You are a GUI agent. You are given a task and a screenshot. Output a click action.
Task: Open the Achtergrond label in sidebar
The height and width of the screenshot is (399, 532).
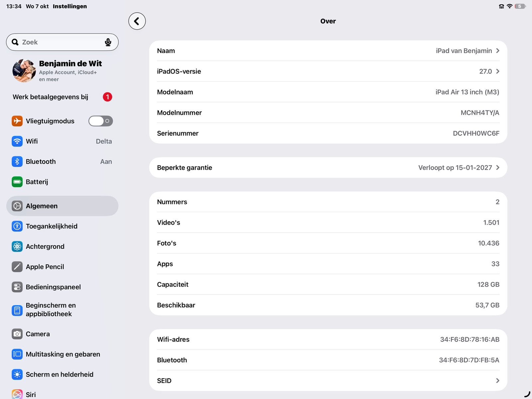(45, 247)
